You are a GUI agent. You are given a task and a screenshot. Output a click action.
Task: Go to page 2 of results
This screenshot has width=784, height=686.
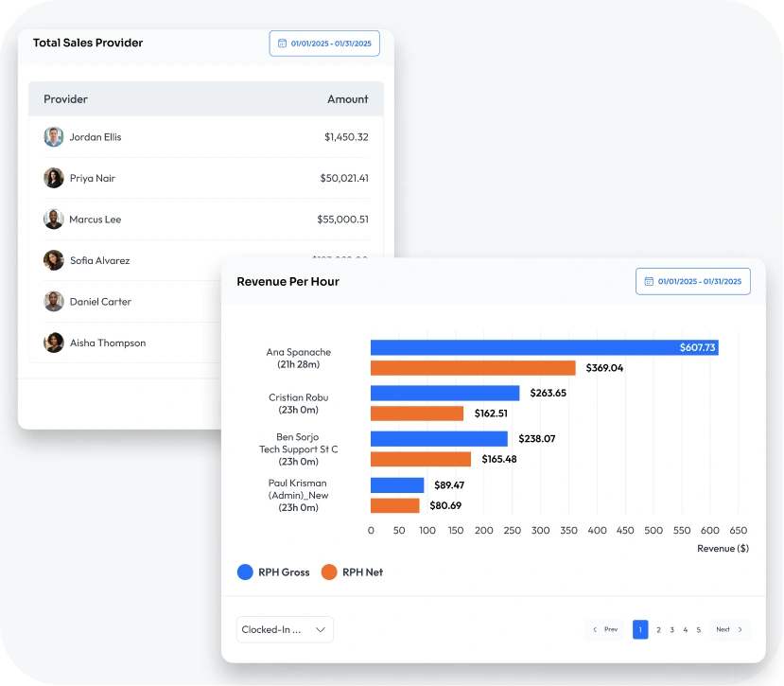658,629
